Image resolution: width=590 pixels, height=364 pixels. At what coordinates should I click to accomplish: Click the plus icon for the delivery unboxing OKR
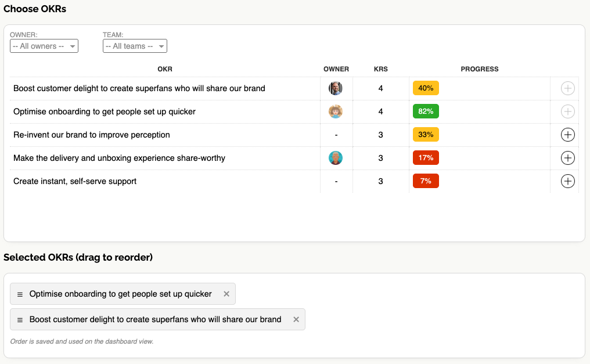click(x=567, y=157)
